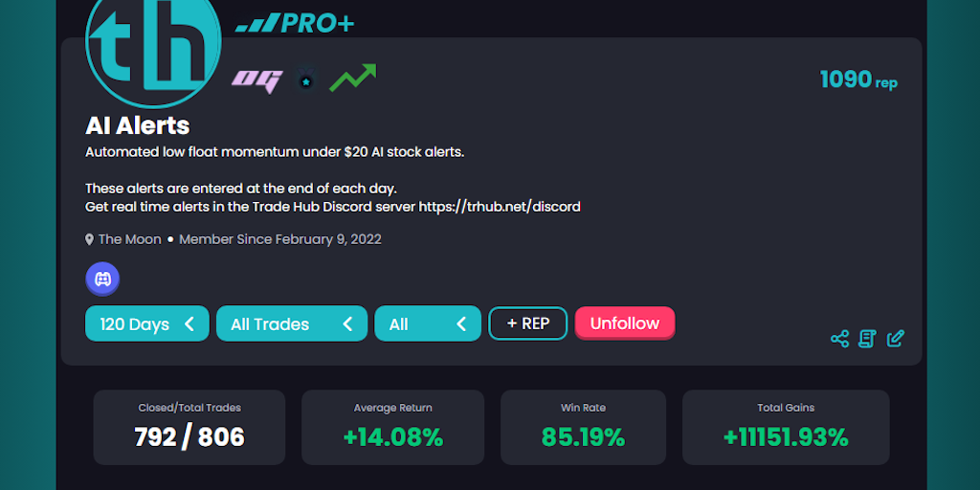Open the 120 Days period dropdown
Viewport: 980px width, 490px height.
pyautogui.click(x=147, y=323)
